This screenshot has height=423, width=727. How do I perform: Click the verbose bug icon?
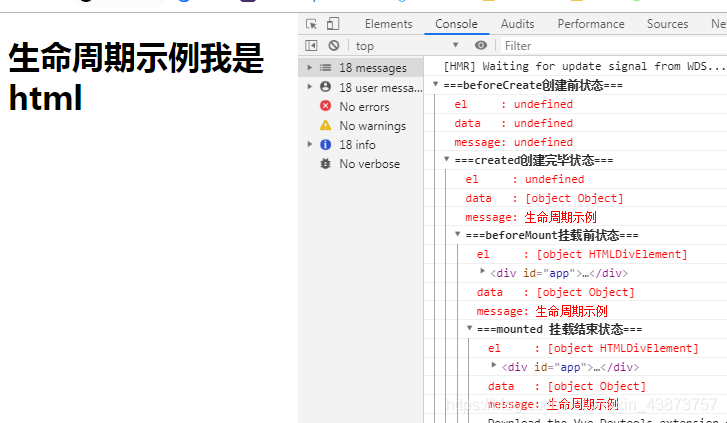[x=325, y=164]
